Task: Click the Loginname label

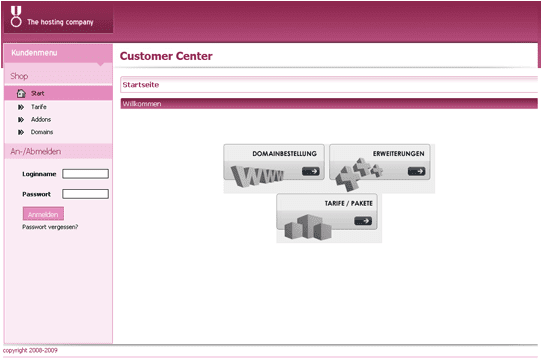Action: 39,174
